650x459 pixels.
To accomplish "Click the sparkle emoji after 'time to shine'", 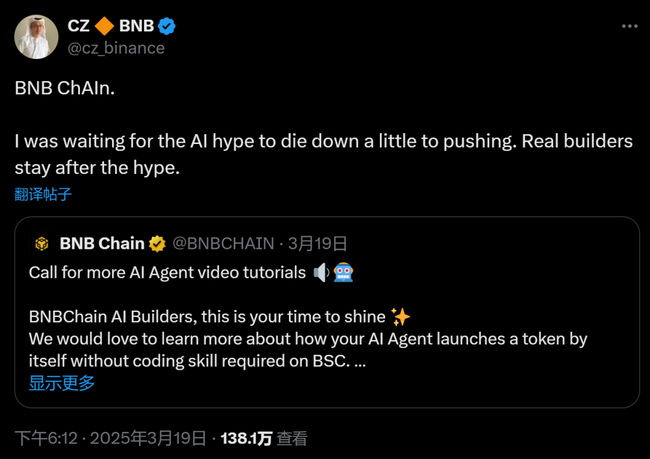I will tap(401, 316).
